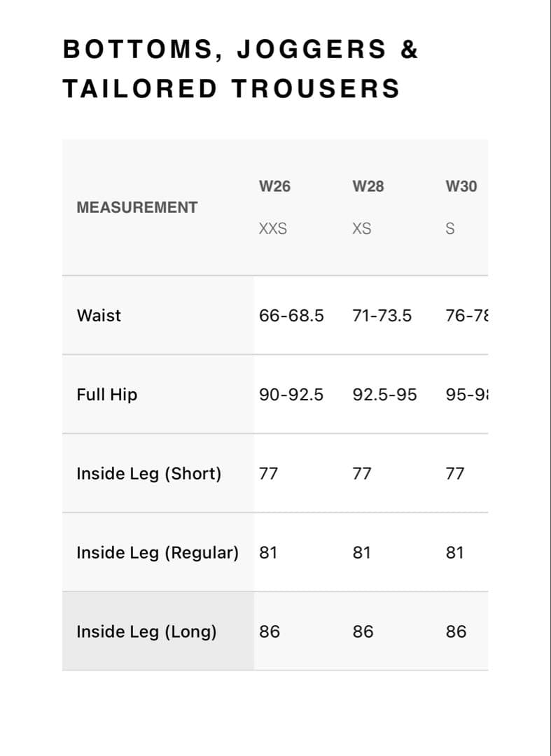Select the MEASUREMENT column header
This screenshot has height=756, width=551.
pyautogui.click(x=137, y=207)
